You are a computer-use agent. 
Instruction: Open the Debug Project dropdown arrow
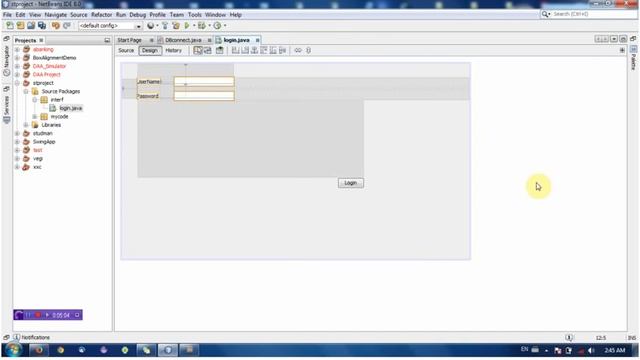coord(209,25)
